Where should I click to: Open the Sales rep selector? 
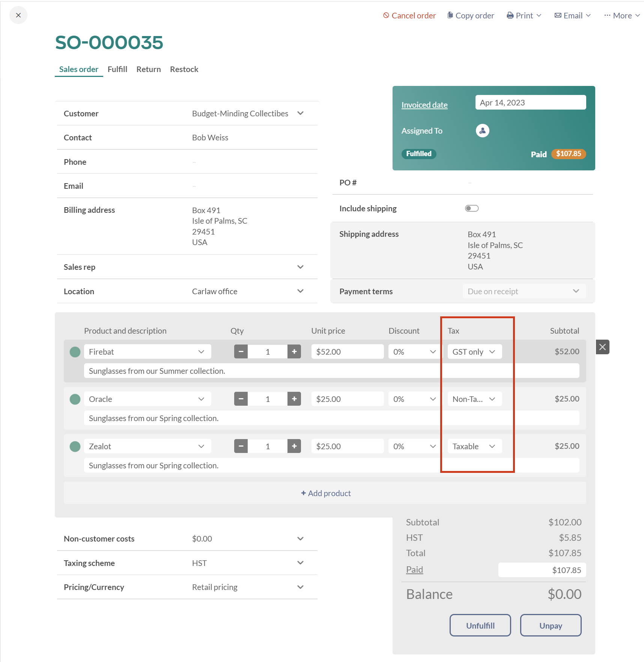300,267
